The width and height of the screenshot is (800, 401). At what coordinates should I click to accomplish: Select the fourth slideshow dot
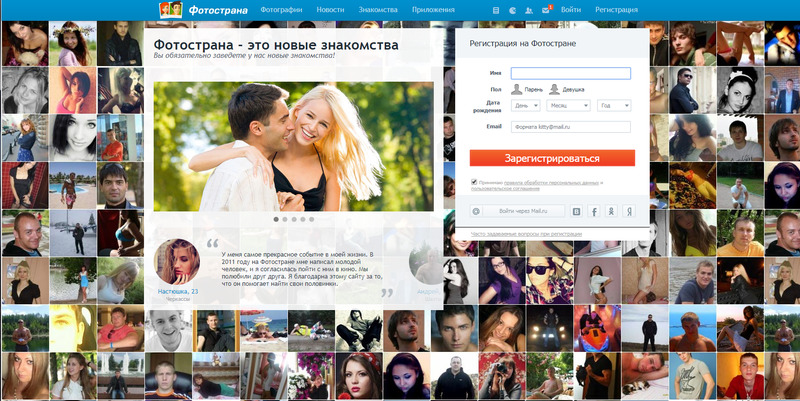click(303, 219)
